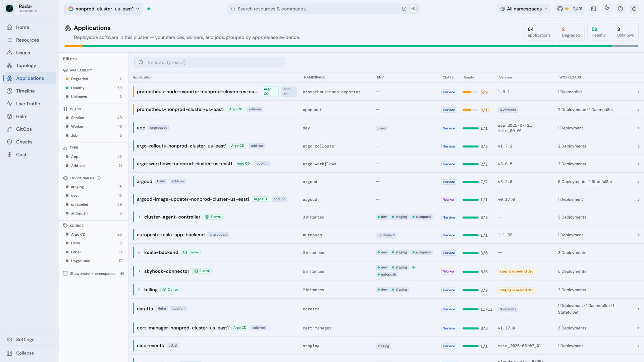Open the terminal icon in top bar

(x=593, y=9)
